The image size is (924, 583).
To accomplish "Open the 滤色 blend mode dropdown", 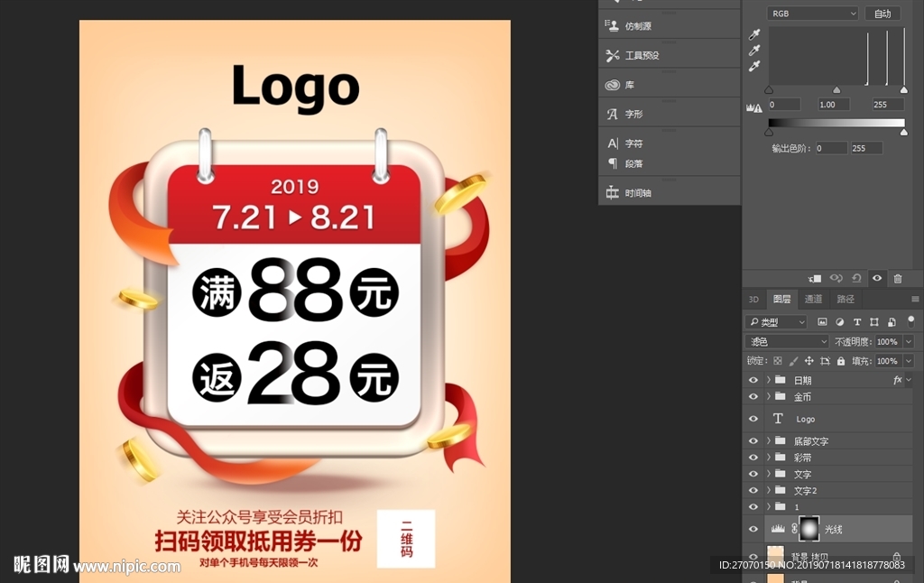I will tap(787, 341).
